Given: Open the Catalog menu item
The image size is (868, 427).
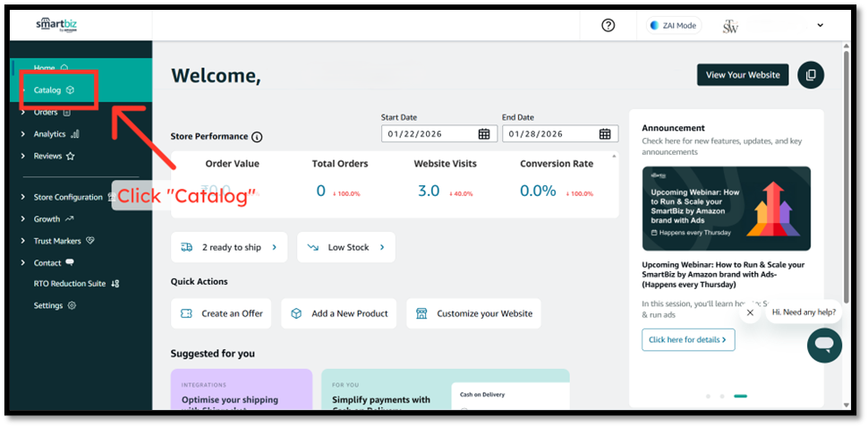Looking at the screenshot, I should tap(47, 90).
